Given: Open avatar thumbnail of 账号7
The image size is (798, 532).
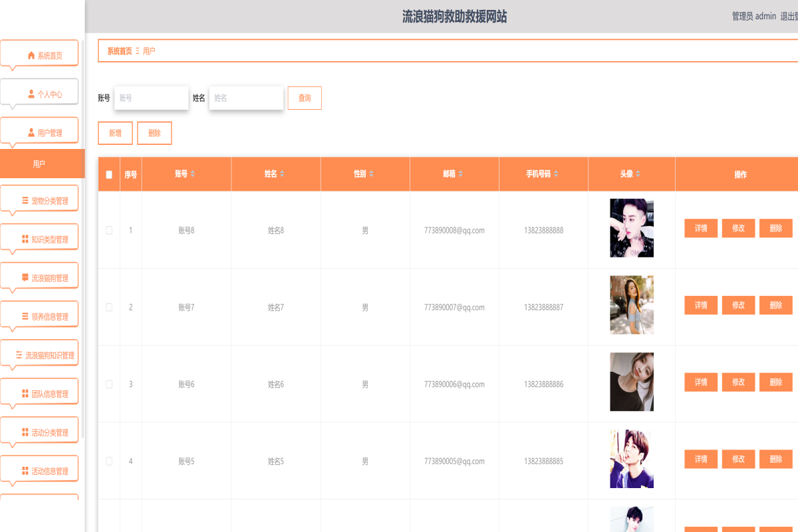Looking at the screenshot, I should point(631,305).
